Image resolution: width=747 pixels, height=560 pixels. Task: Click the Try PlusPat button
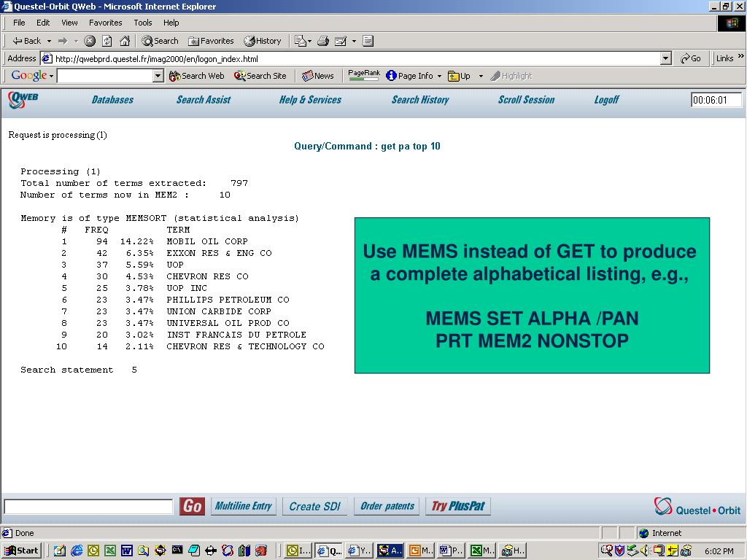tap(458, 506)
